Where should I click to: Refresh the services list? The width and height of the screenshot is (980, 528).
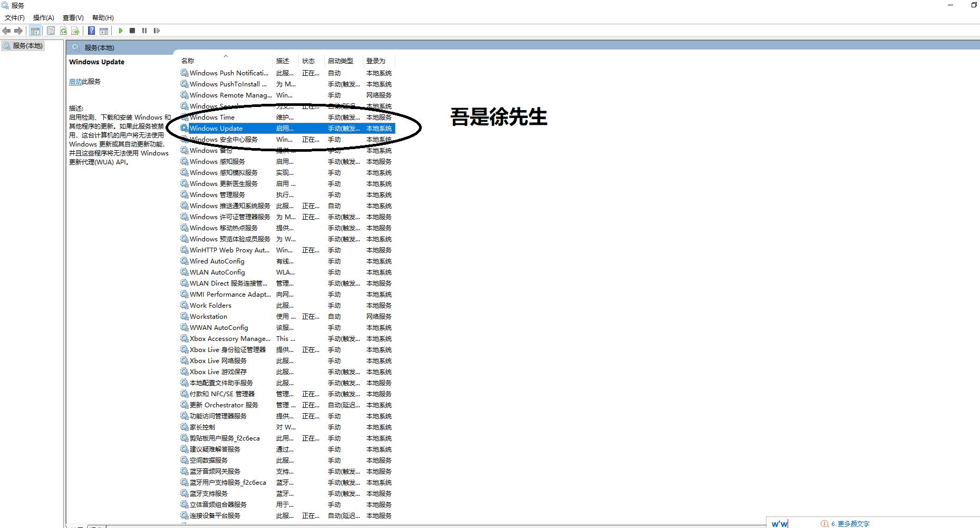click(63, 31)
